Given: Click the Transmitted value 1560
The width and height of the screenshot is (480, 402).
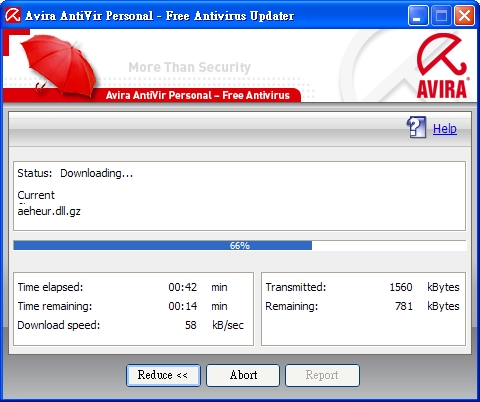Looking at the screenshot, I should (x=401, y=287).
